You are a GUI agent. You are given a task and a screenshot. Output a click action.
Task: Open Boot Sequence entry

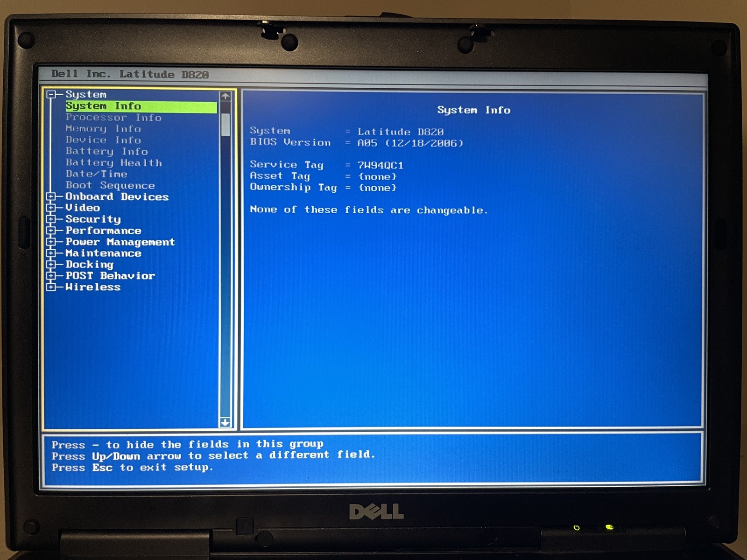[110, 185]
